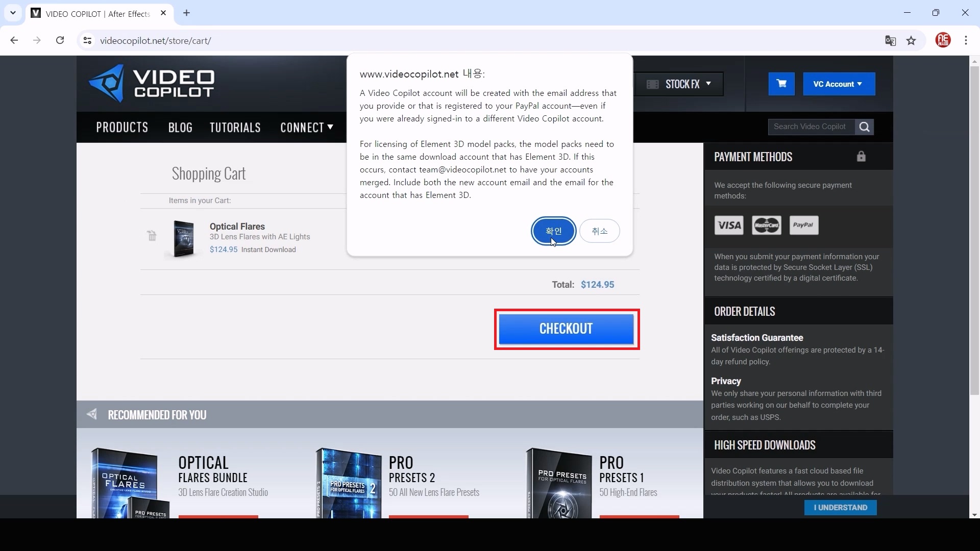This screenshot has height=551, width=980.
Task: Open Google Translate icon in address bar
Action: coord(890,41)
